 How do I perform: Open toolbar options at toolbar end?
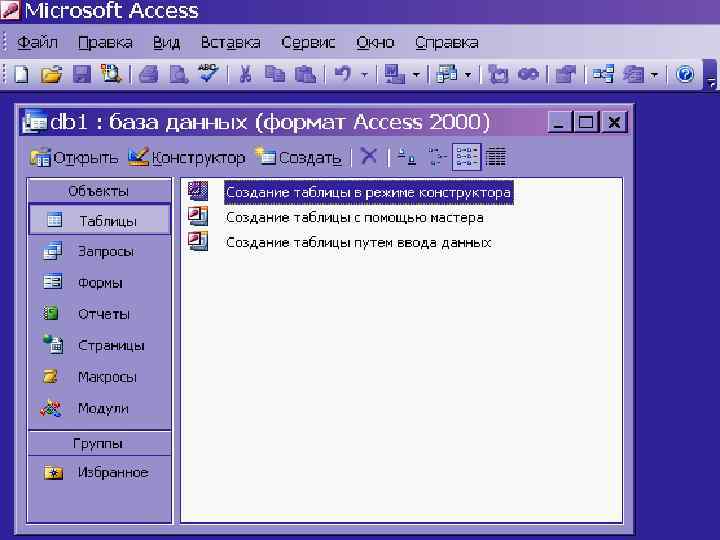(x=711, y=74)
